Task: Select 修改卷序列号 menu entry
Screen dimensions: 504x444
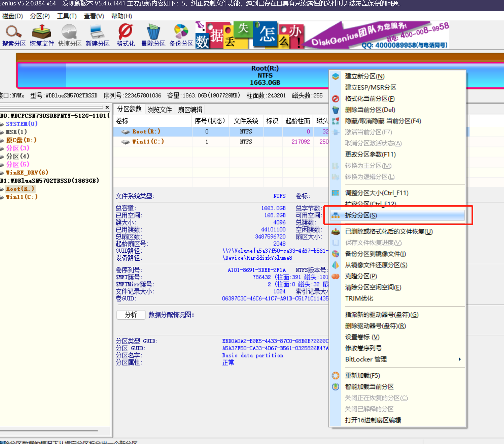Action: (x=363, y=348)
